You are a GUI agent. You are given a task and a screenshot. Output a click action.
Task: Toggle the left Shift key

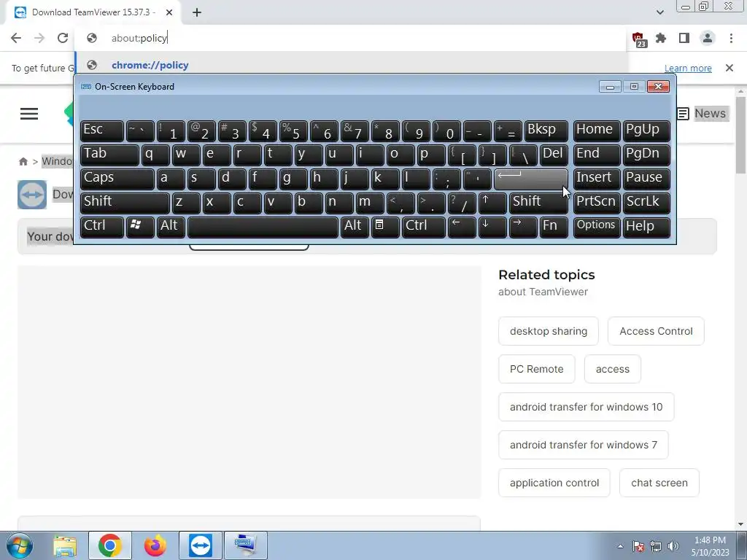coord(124,203)
